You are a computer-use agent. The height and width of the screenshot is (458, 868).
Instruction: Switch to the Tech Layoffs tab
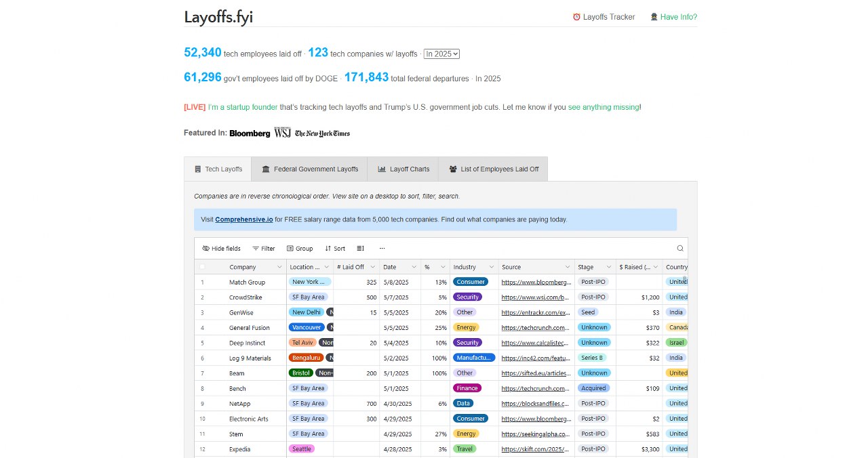click(218, 169)
